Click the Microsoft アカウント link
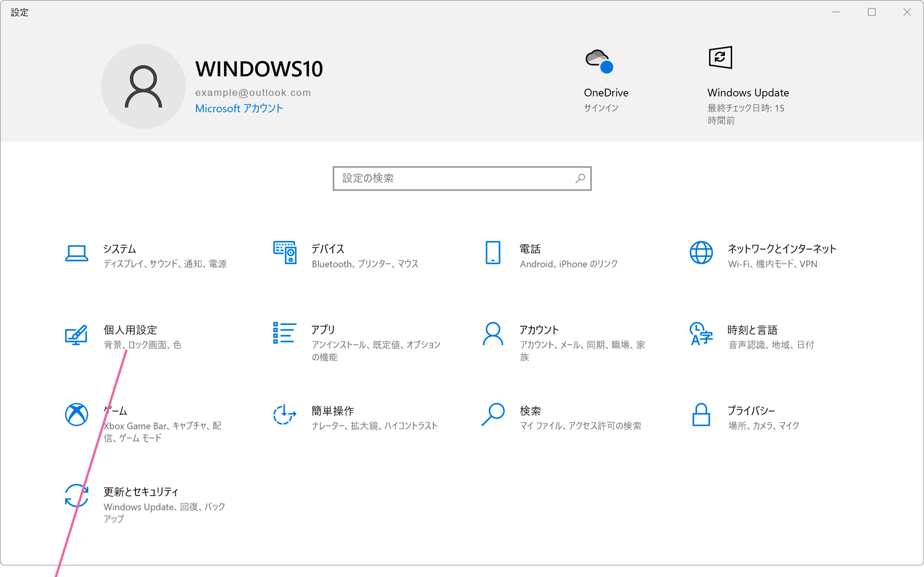924x577 pixels. (239, 109)
